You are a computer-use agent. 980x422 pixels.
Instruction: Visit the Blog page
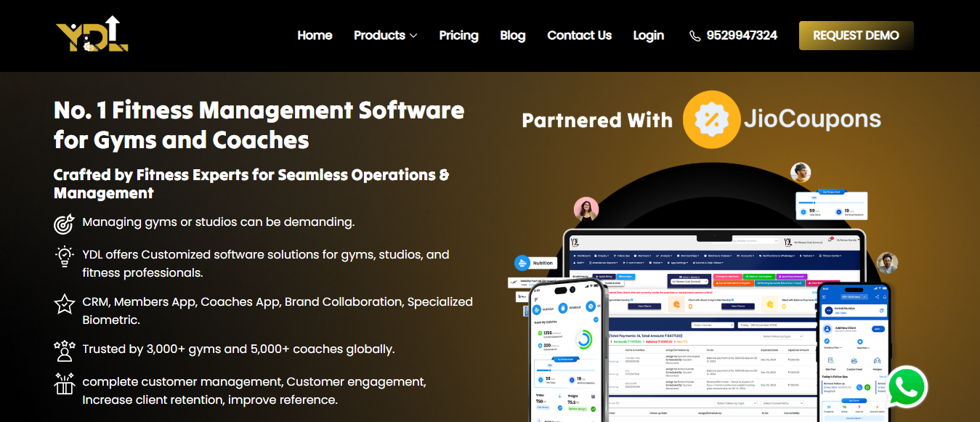(512, 35)
